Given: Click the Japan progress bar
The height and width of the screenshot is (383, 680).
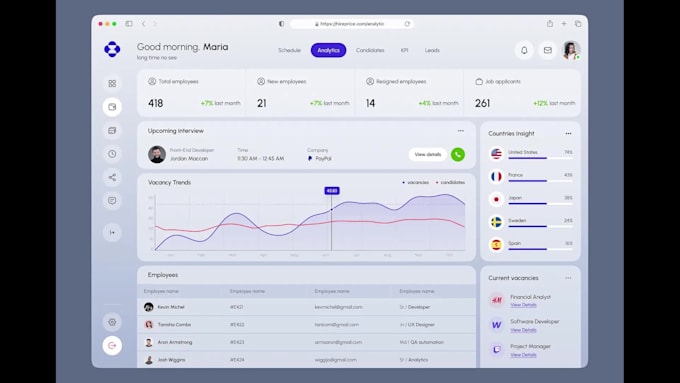Looking at the screenshot, I should point(540,203).
